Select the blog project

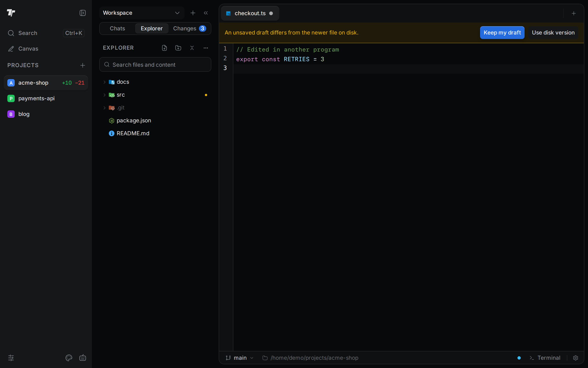(46, 114)
